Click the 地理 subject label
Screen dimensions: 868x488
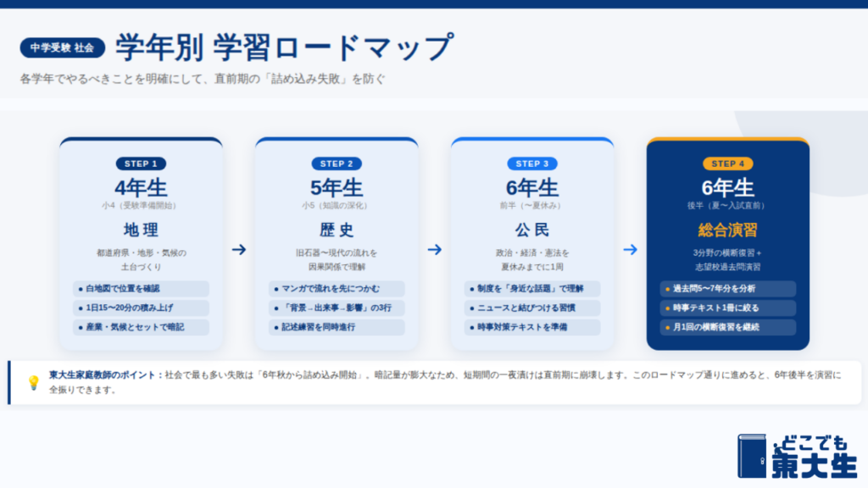tap(142, 230)
